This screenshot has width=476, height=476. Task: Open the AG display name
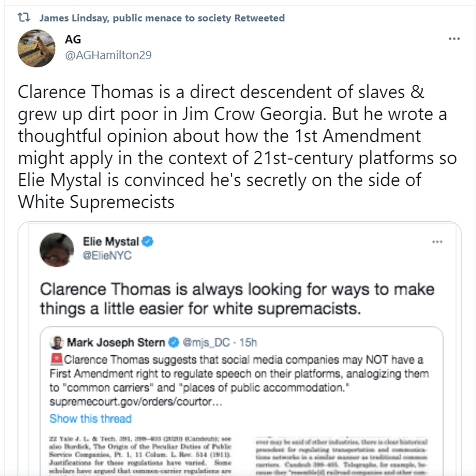click(x=73, y=39)
